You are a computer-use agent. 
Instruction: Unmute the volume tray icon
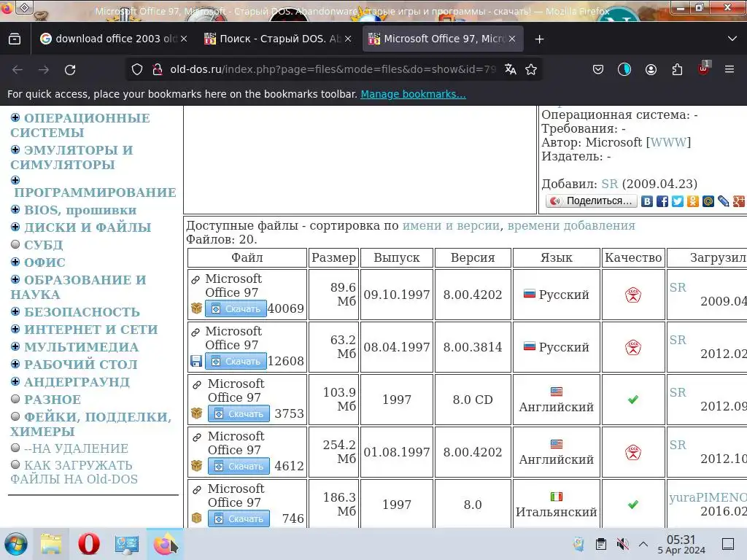point(622,544)
